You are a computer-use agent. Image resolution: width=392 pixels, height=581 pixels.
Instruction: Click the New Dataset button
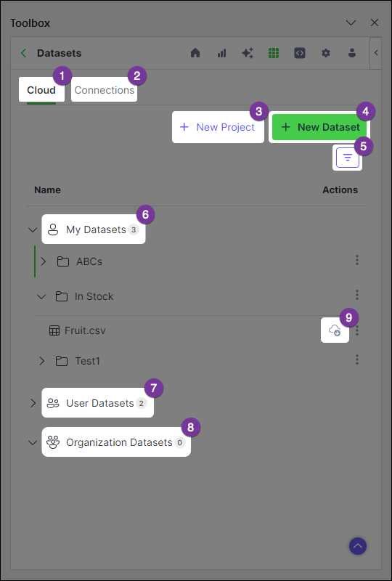(319, 127)
